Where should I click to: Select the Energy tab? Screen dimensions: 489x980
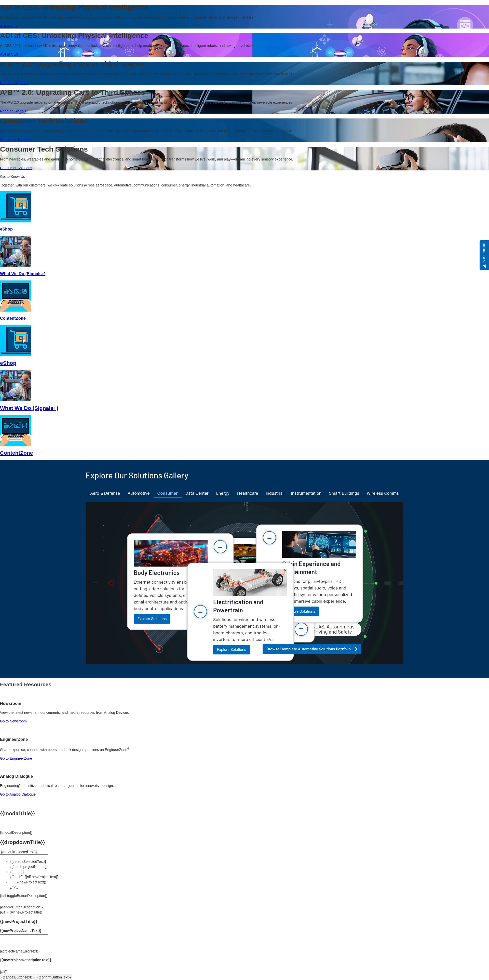pyautogui.click(x=223, y=493)
